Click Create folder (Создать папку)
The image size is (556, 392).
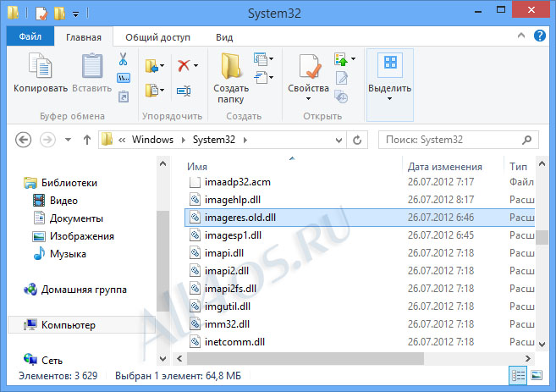pyautogui.click(x=231, y=78)
